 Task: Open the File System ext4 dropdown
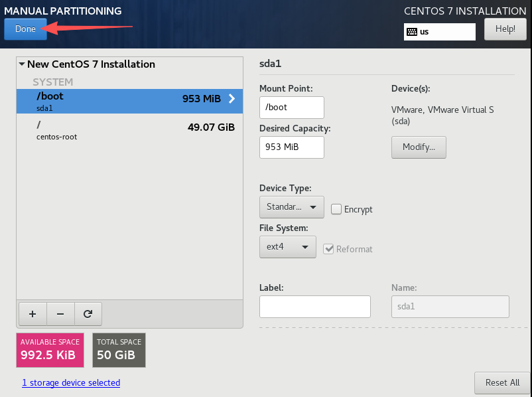click(x=288, y=247)
